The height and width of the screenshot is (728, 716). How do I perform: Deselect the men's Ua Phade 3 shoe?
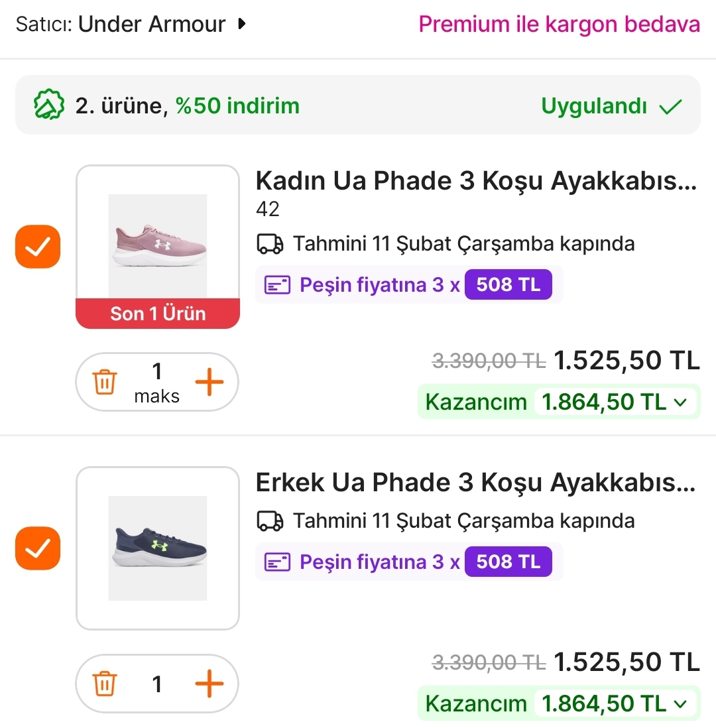38,548
